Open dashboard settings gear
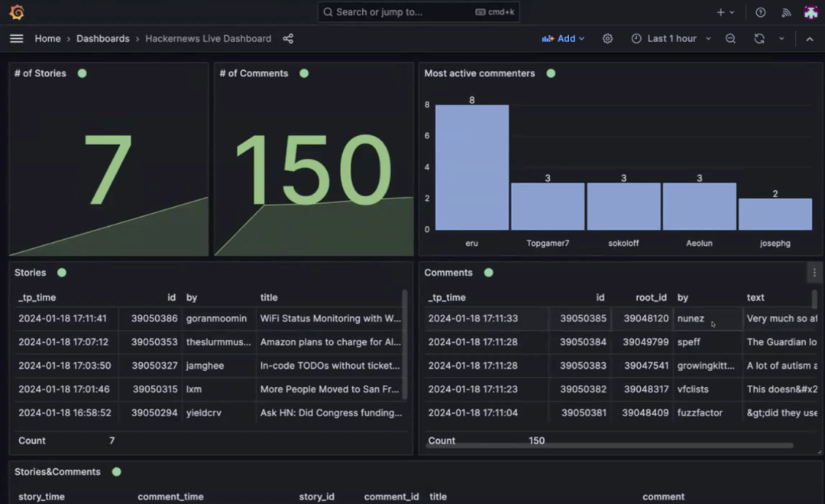This screenshot has height=504, width=825. pyautogui.click(x=607, y=38)
